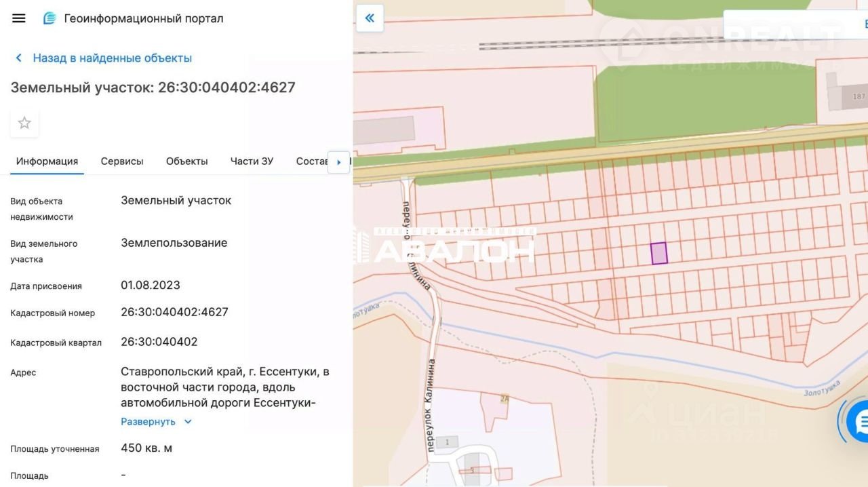Open the Объекты tab
Image resolution: width=868 pixels, height=487 pixels.
pos(187,161)
